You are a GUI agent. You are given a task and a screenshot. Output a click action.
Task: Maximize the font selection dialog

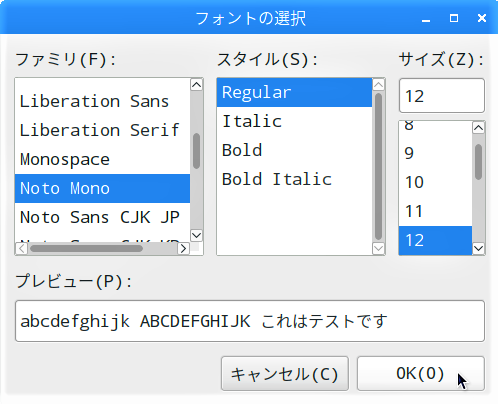(x=454, y=18)
